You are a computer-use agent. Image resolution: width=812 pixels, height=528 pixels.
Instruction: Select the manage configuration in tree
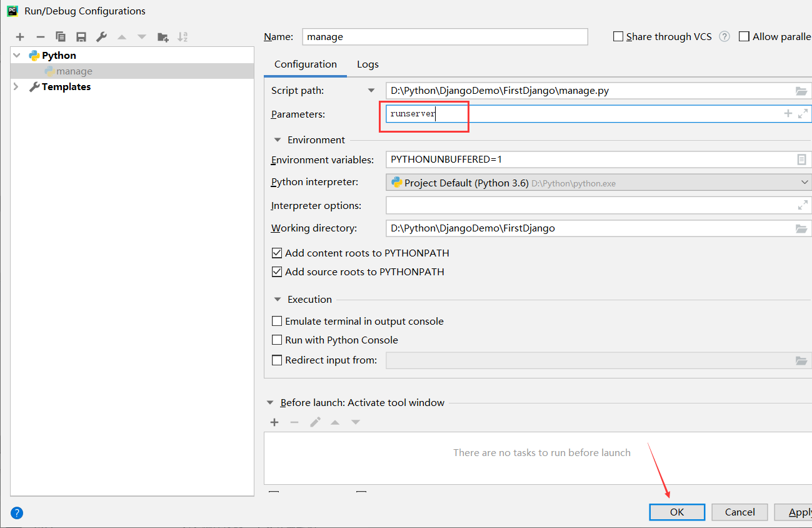point(133,71)
